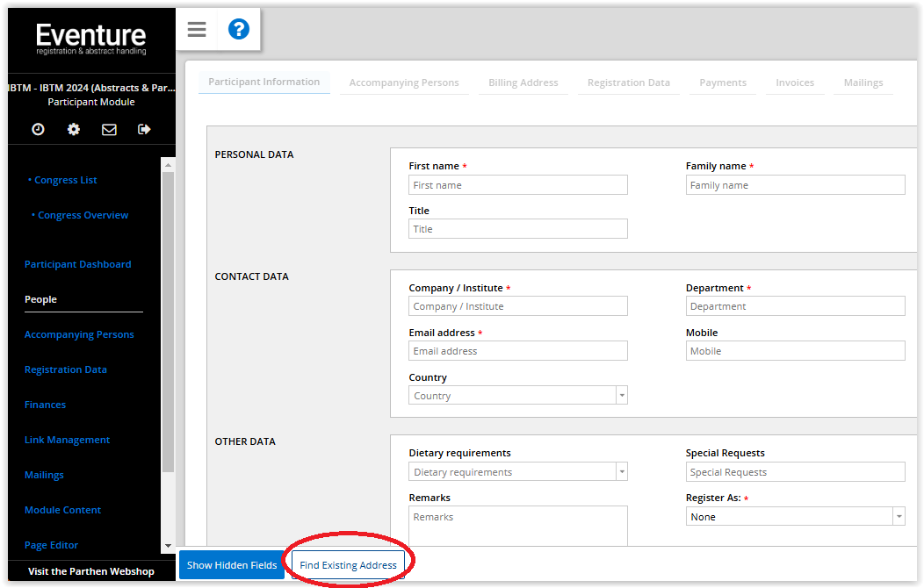
Task: Focus the Special Requests input field
Action: point(795,471)
